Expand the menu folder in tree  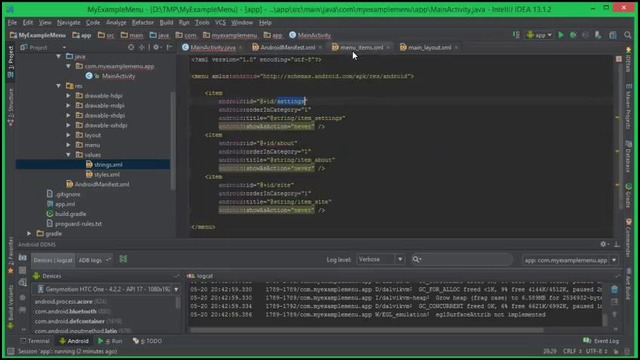click(69, 145)
